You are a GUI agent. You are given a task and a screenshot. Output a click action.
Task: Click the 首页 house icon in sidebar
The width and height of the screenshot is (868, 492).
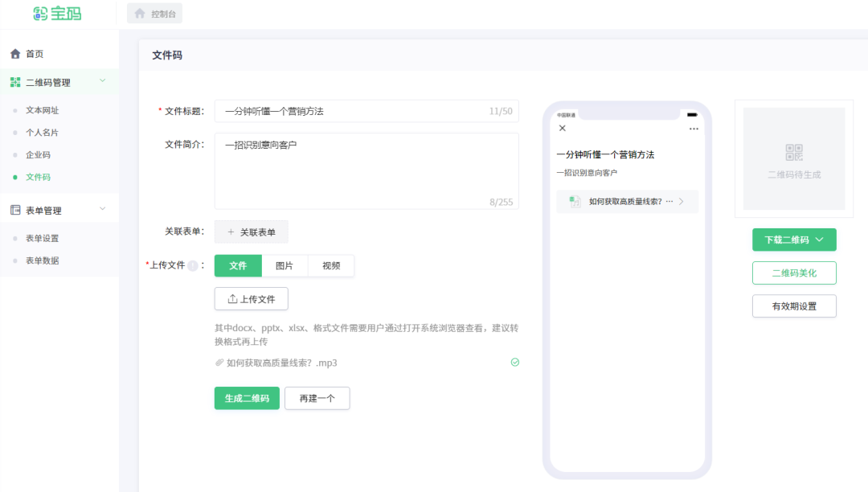coord(15,54)
